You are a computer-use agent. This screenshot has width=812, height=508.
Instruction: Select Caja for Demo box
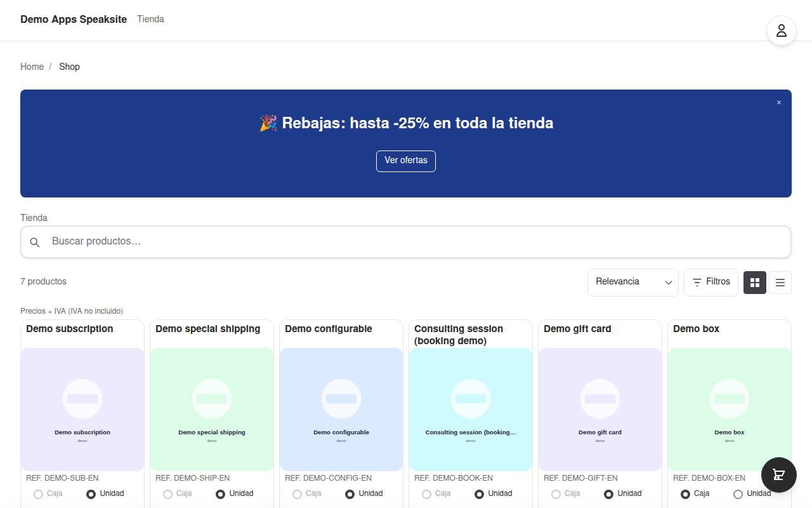(695, 493)
